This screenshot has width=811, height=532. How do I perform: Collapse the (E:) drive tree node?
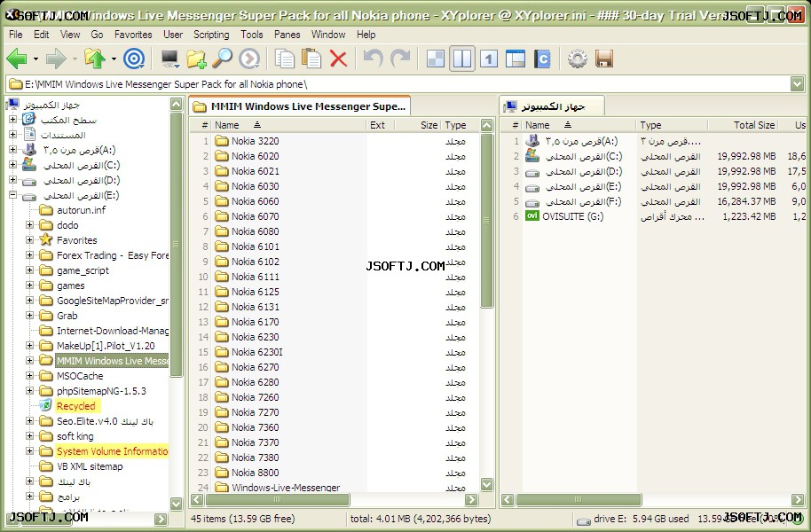coord(12,195)
